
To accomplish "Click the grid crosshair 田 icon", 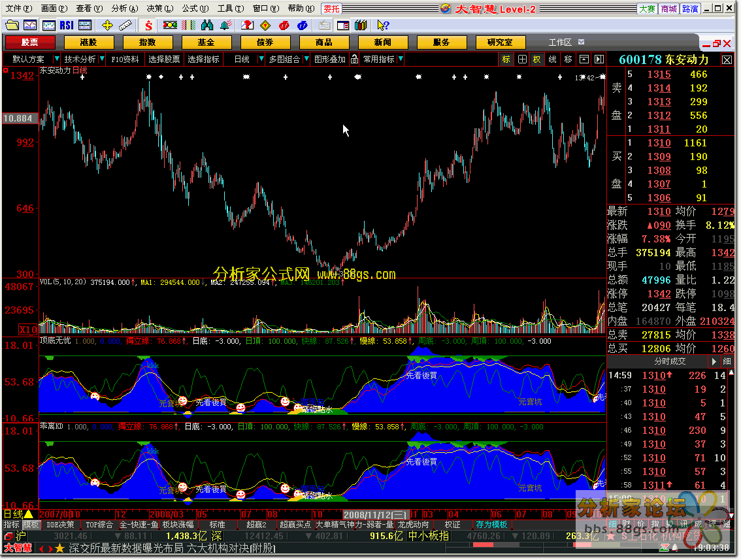I will [522, 59].
